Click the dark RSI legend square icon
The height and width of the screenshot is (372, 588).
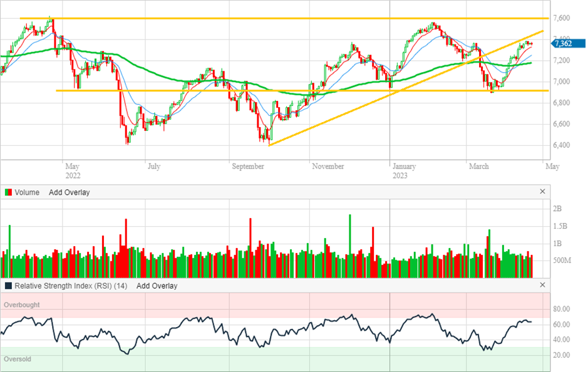pos(8,286)
